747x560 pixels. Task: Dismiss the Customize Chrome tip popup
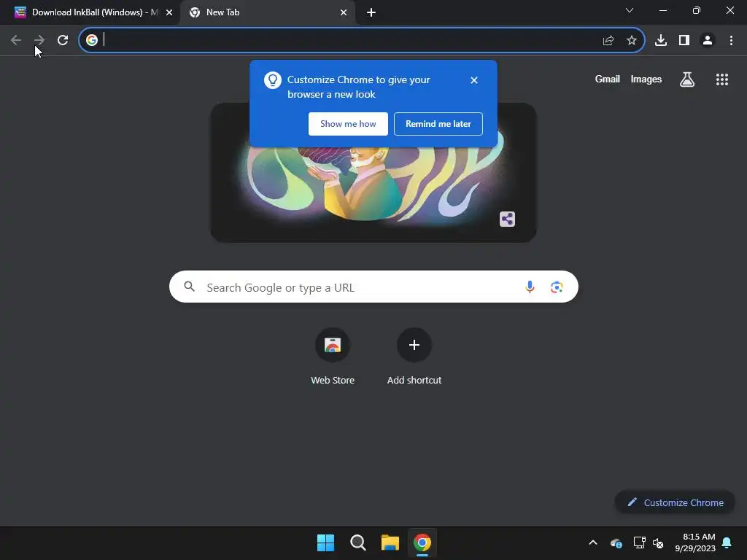coord(473,80)
